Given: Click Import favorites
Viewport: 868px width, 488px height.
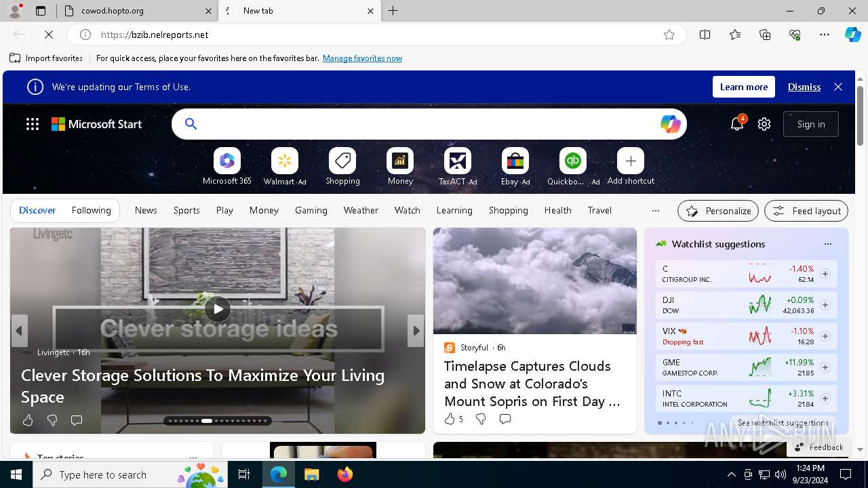Looking at the screenshot, I should point(46,58).
